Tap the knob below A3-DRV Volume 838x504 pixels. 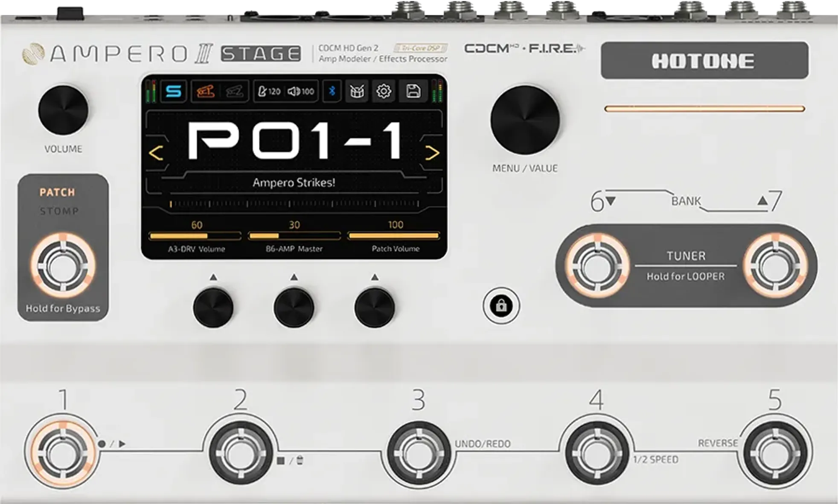[x=213, y=307]
